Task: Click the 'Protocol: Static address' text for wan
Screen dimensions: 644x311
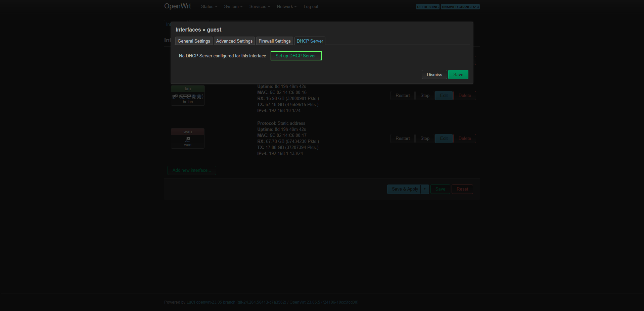Action: (281, 123)
